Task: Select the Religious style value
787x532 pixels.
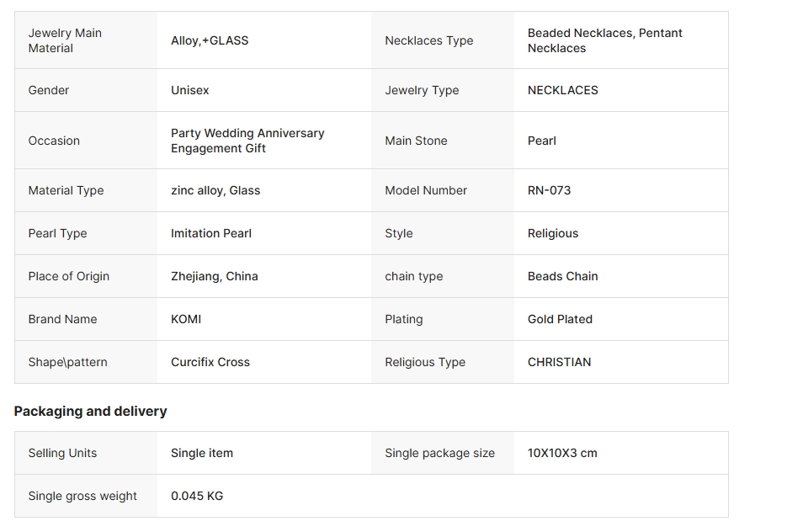Action: [x=552, y=233]
